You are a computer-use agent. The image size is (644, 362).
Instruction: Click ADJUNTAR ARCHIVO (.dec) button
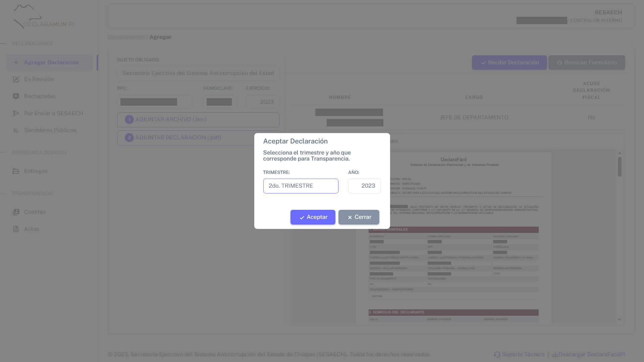[x=198, y=120]
